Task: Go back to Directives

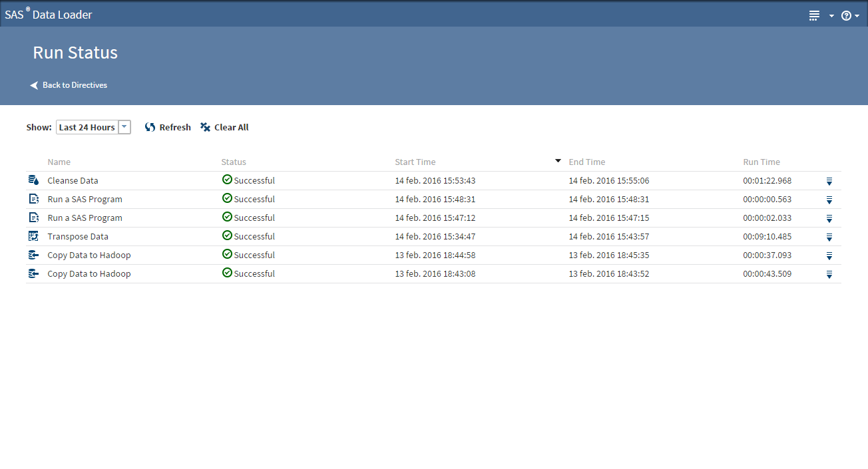Action: (69, 85)
